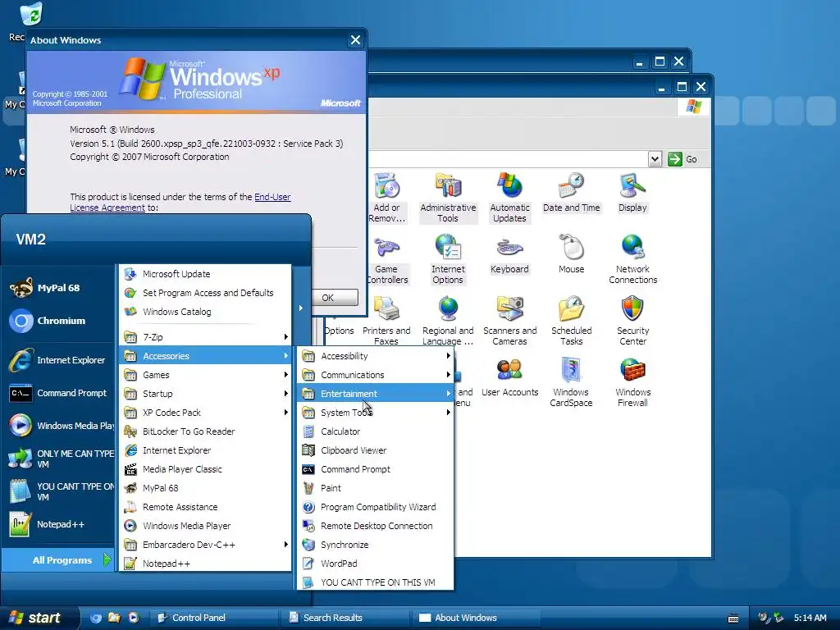Image resolution: width=840 pixels, height=630 pixels.
Task: Select Calculator from Accessories menu
Action: 376,431
